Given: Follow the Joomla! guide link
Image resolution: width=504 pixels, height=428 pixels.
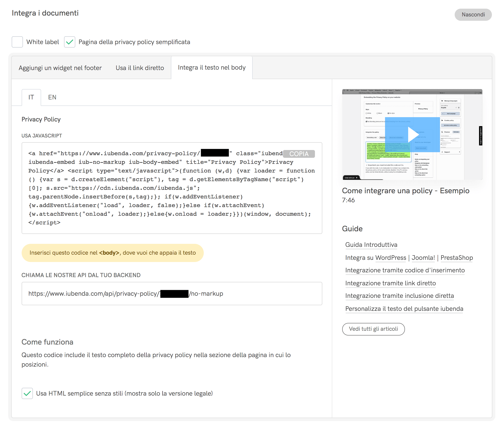Looking at the screenshot, I should point(423,258).
